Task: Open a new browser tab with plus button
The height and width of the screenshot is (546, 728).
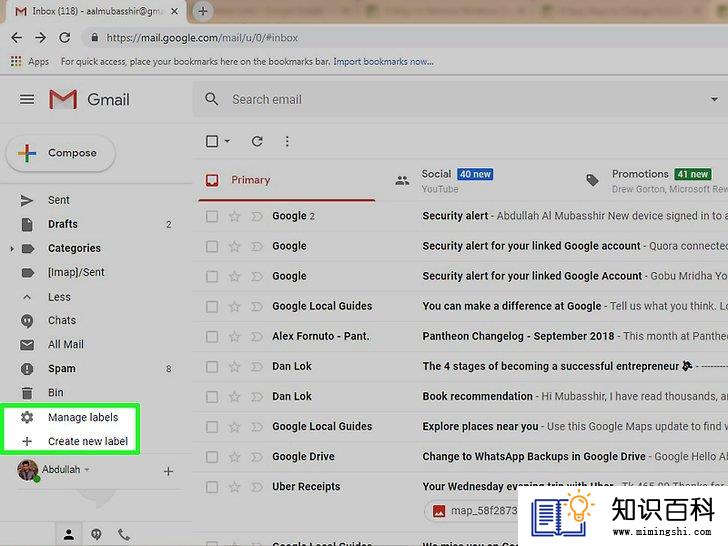Action: [202, 11]
